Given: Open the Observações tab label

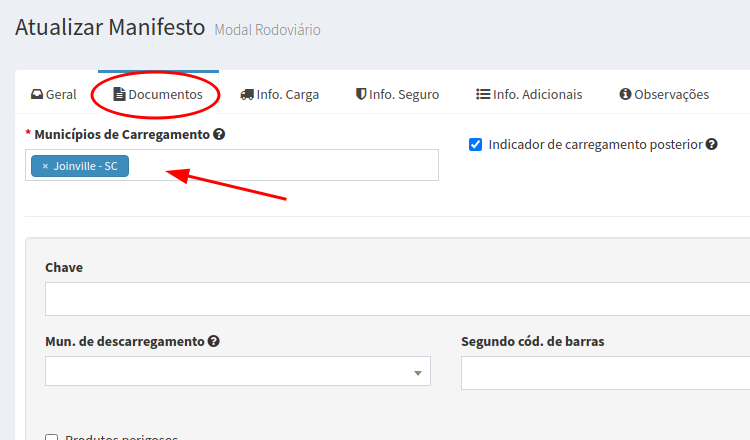Looking at the screenshot, I should (x=671, y=95).
